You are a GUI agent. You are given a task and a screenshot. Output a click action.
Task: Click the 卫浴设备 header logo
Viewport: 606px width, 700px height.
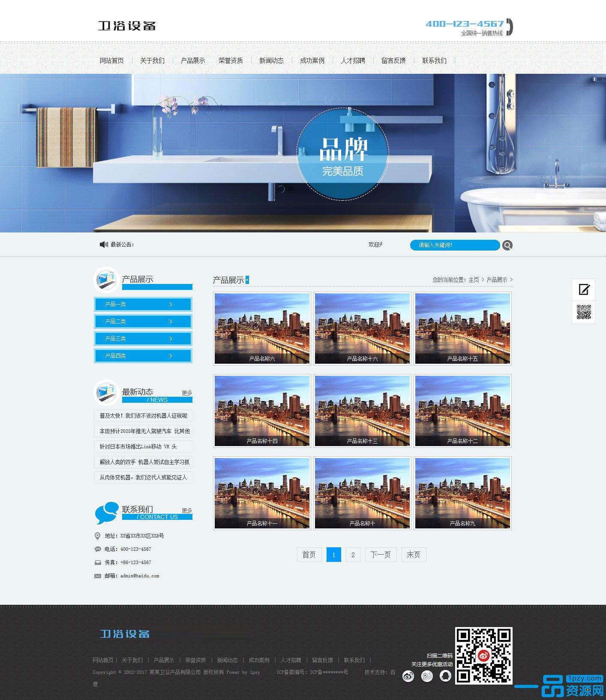click(x=127, y=26)
